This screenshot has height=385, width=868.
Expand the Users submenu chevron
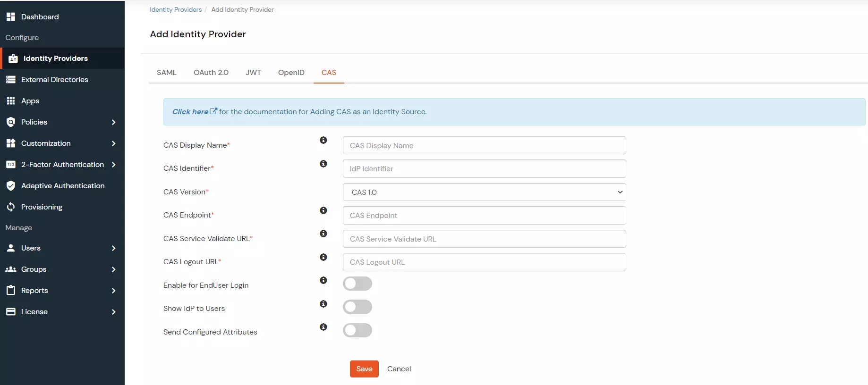(x=113, y=248)
